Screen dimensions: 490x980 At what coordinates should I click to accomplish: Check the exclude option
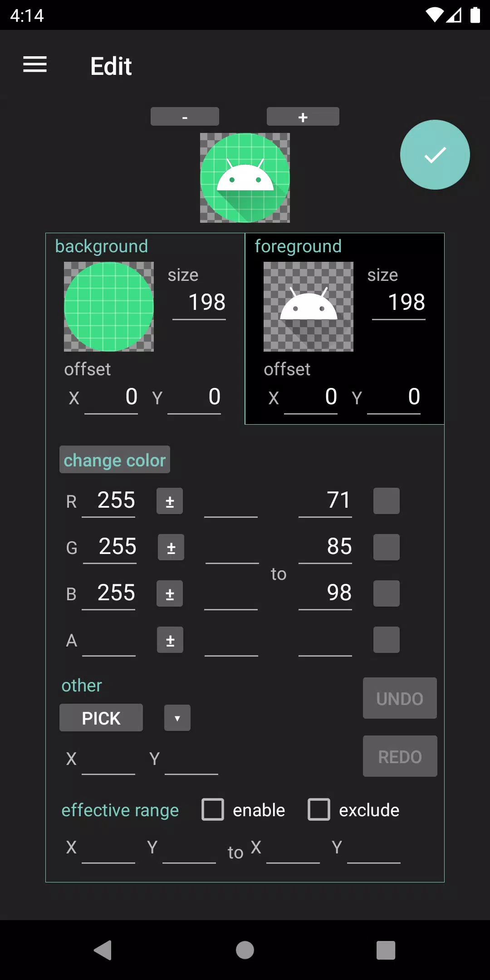pyautogui.click(x=319, y=810)
